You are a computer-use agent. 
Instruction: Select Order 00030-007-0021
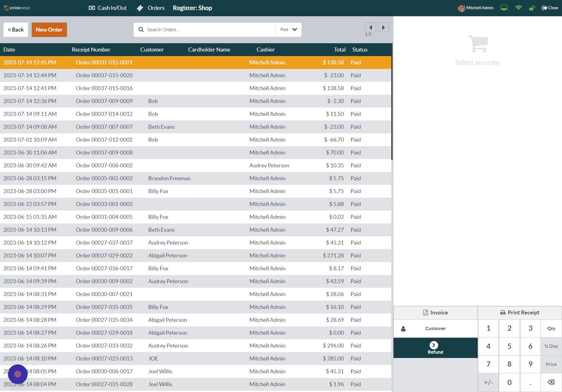coord(196,294)
